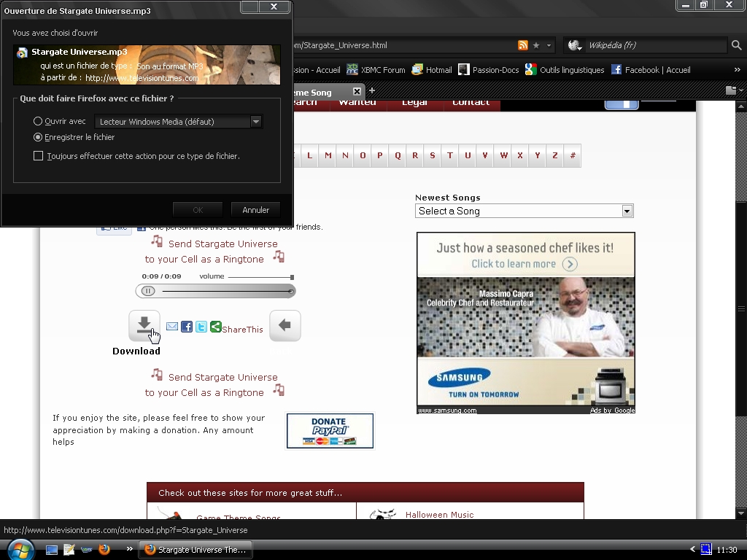
Task: Click page scrollbar up arrow
Action: tap(741, 106)
